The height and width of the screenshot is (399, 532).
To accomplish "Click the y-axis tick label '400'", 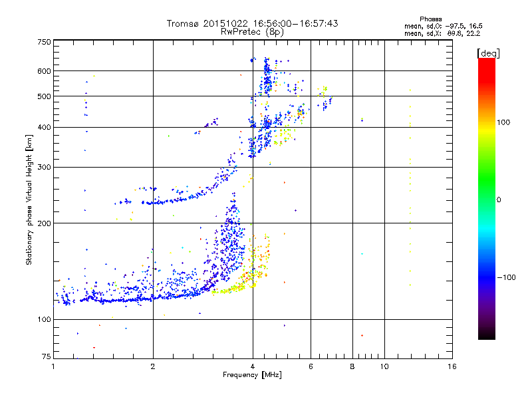I will pos(44,127).
